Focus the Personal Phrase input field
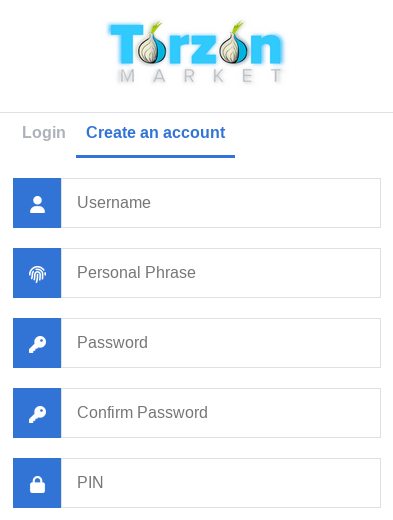Image resolution: width=393 pixels, height=520 pixels. click(221, 273)
